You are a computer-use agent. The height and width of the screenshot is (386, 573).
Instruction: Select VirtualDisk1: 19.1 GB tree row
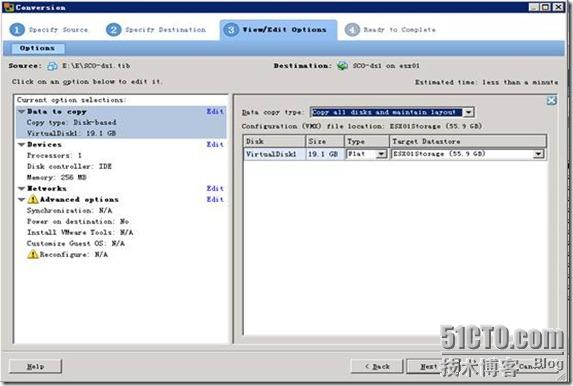[71, 133]
